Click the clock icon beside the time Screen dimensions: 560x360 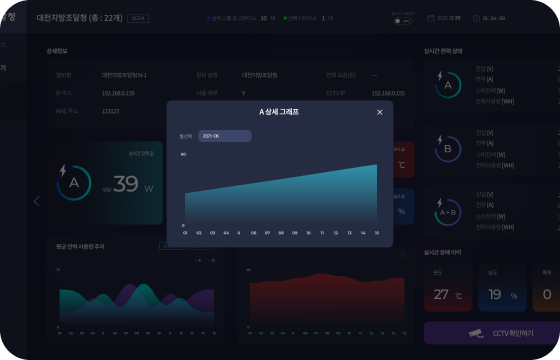476,18
